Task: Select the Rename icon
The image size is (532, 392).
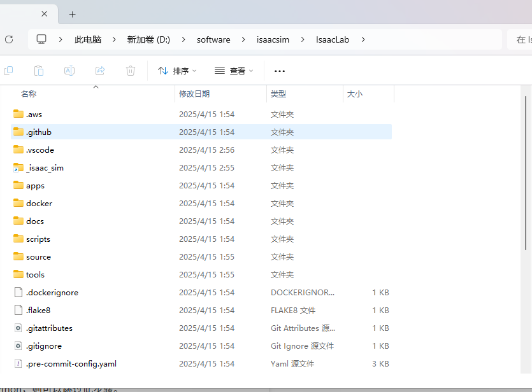Action: click(69, 71)
